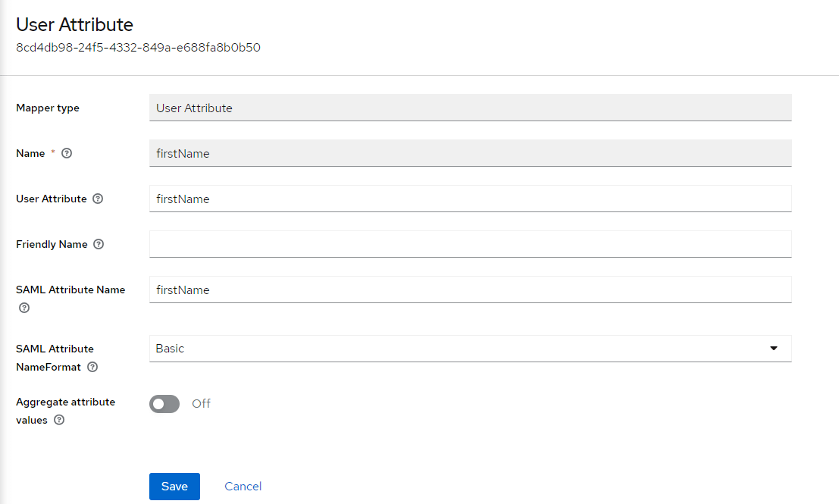This screenshot has width=839, height=504.
Task: Click inside the Friendly Name input
Action: click(470, 244)
